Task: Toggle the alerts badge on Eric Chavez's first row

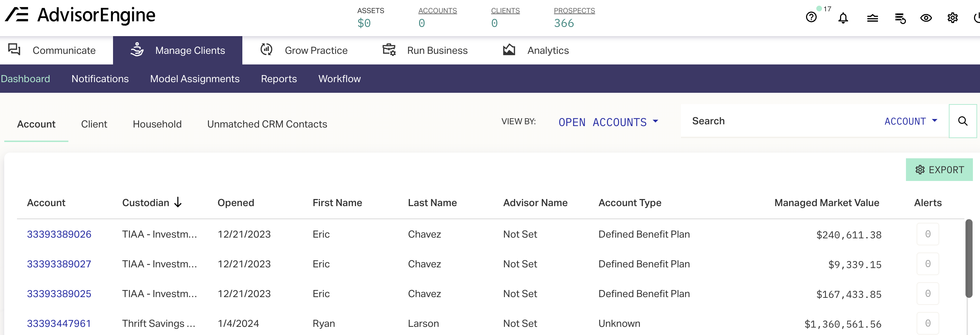Action: (x=928, y=234)
